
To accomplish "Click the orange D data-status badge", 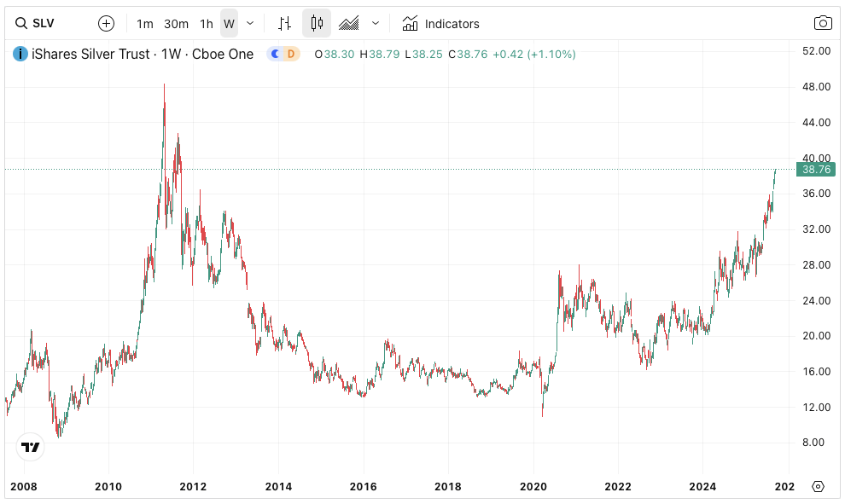I will [291, 54].
